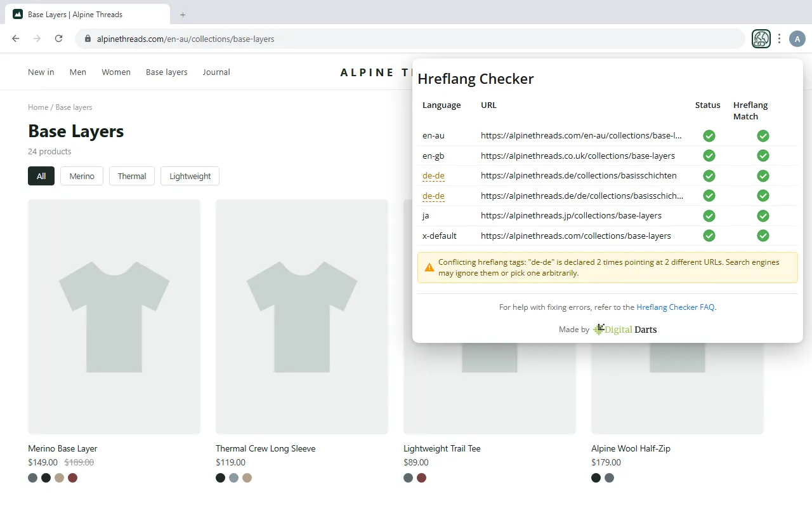Image resolution: width=812 pixels, height=508 pixels.
Task: Click the $149.00 sale price
Action: click(x=43, y=462)
